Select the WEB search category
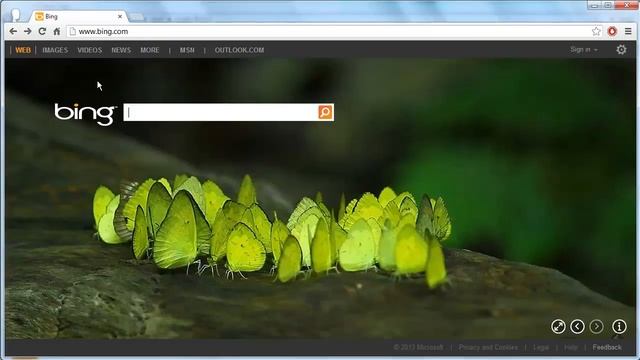This screenshot has width=640, height=360. (23, 50)
